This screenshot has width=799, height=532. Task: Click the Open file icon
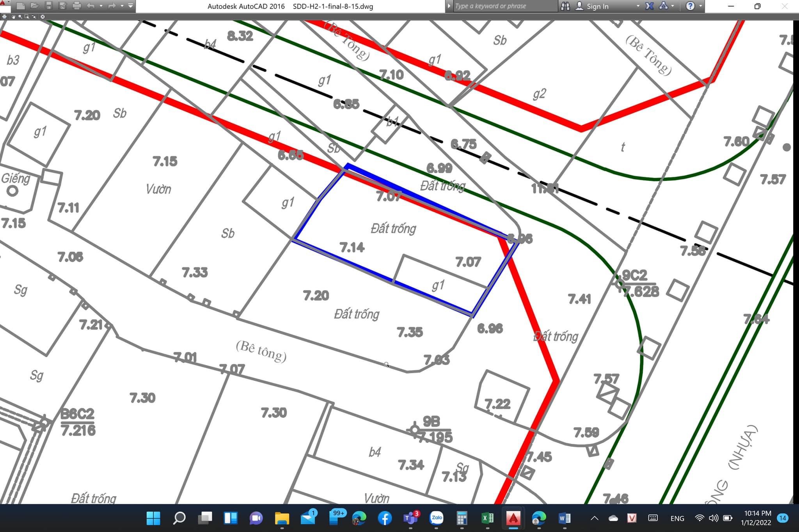point(35,6)
